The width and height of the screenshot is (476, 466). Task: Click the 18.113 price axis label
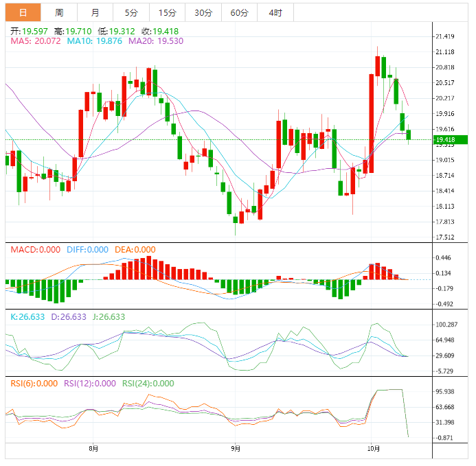click(x=445, y=207)
